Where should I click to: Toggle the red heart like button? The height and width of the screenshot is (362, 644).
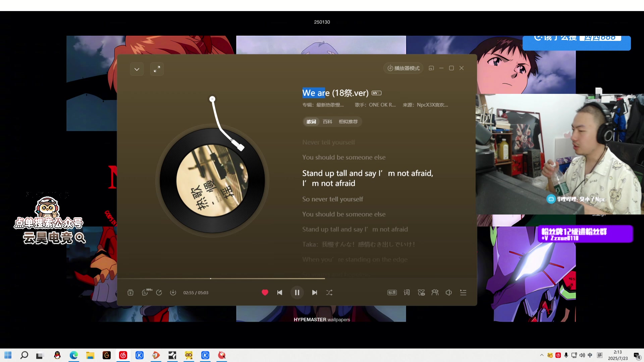pyautogui.click(x=265, y=293)
